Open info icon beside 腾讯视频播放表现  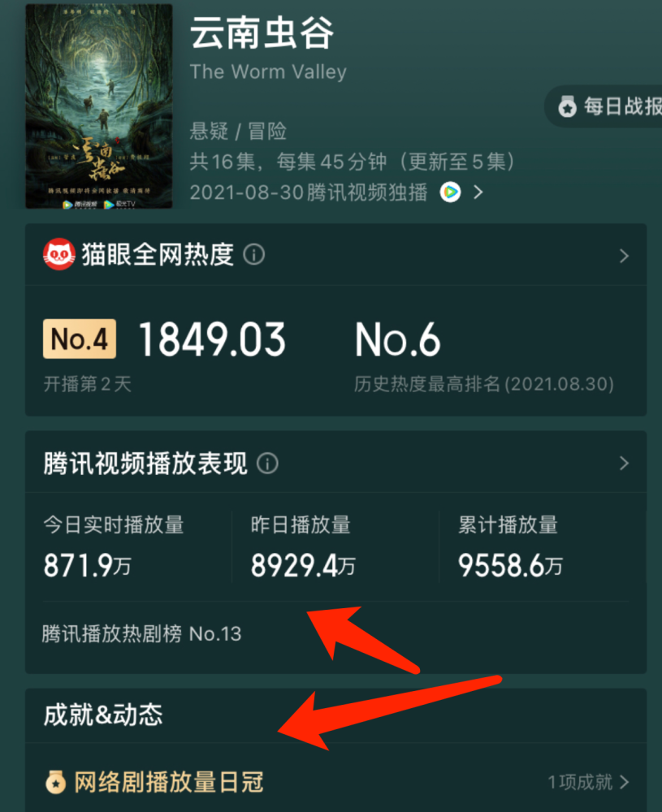coord(267,463)
